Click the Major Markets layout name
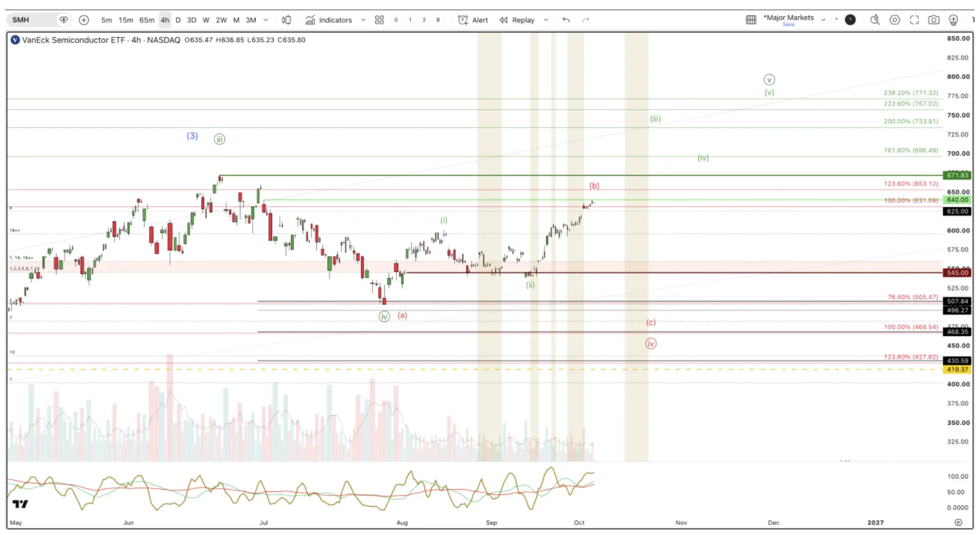980x535 pixels. tap(788, 17)
